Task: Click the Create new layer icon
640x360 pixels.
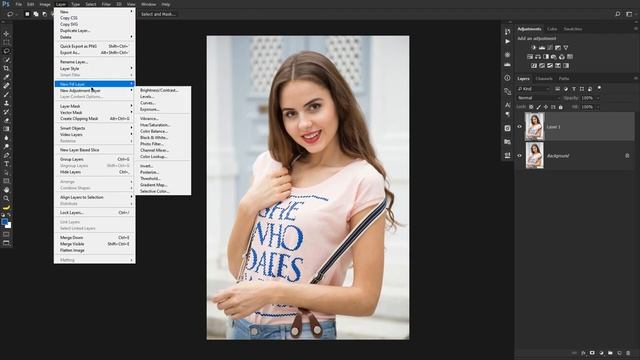Action: (619, 353)
